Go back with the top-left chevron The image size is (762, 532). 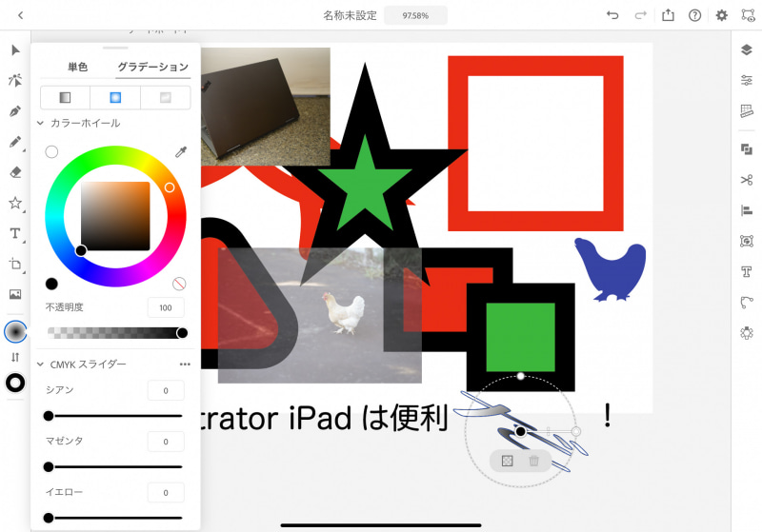20,15
